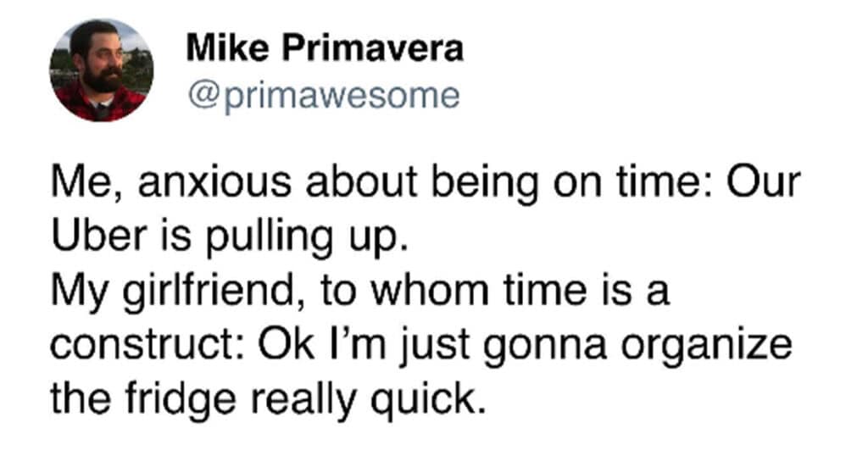868x456 pixels.
Task: Open the @primawesome handle link
Action: pyautogui.click(x=324, y=96)
